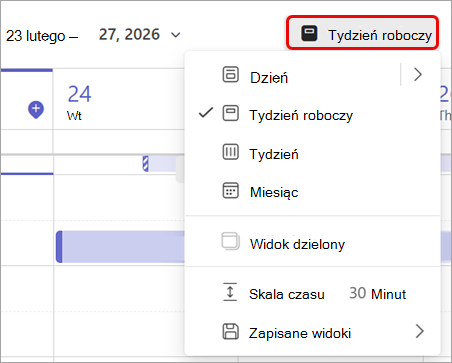Image resolution: width=452 pixels, height=363 pixels.
Task: Open the purple event block on Tuesday 24
Action: 120,246
